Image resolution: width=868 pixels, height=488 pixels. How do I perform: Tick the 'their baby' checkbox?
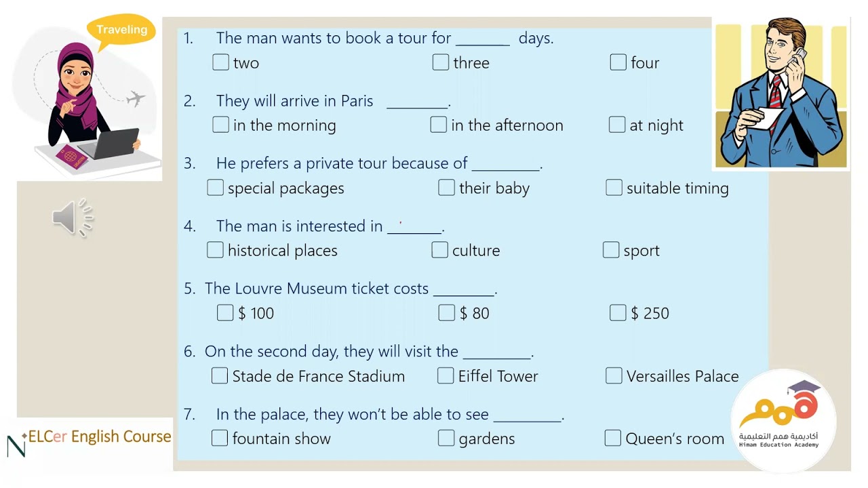pyautogui.click(x=446, y=188)
